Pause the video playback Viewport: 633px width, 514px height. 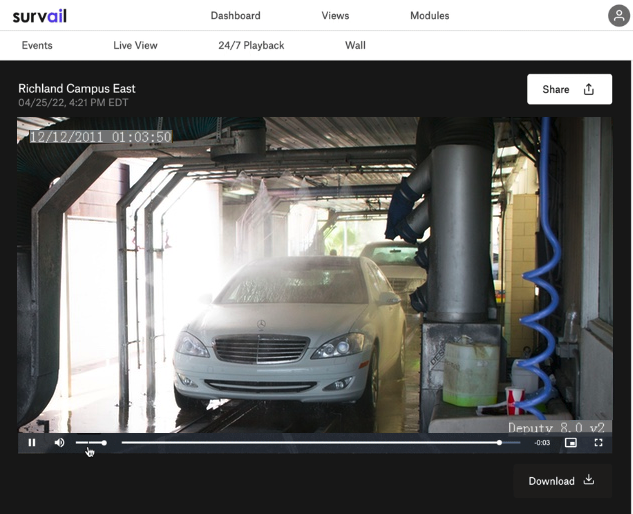pyautogui.click(x=32, y=443)
